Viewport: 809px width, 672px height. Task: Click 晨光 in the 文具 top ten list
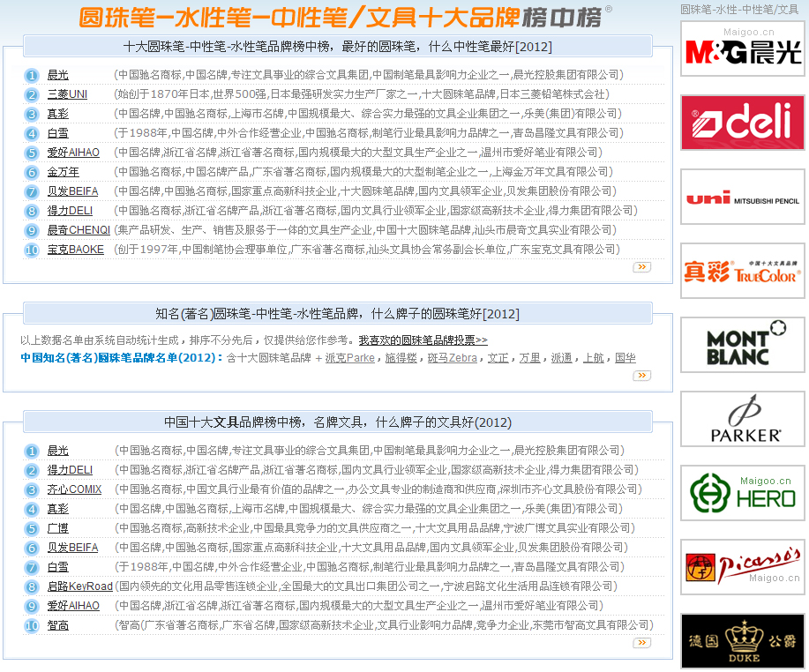tap(58, 451)
